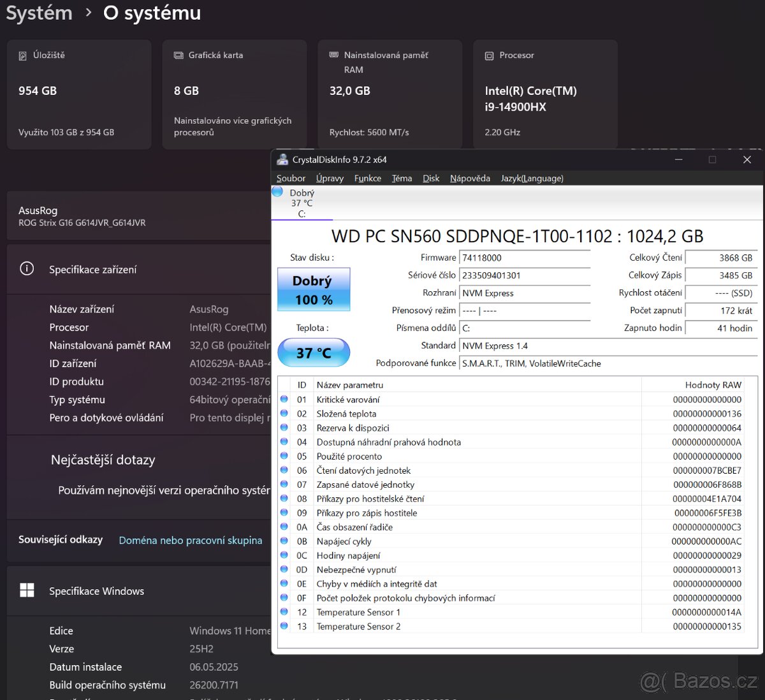Click the blue disk status orb for drive C:
Viewport: 765px width, 700px height.
click(x=278, y=191)
